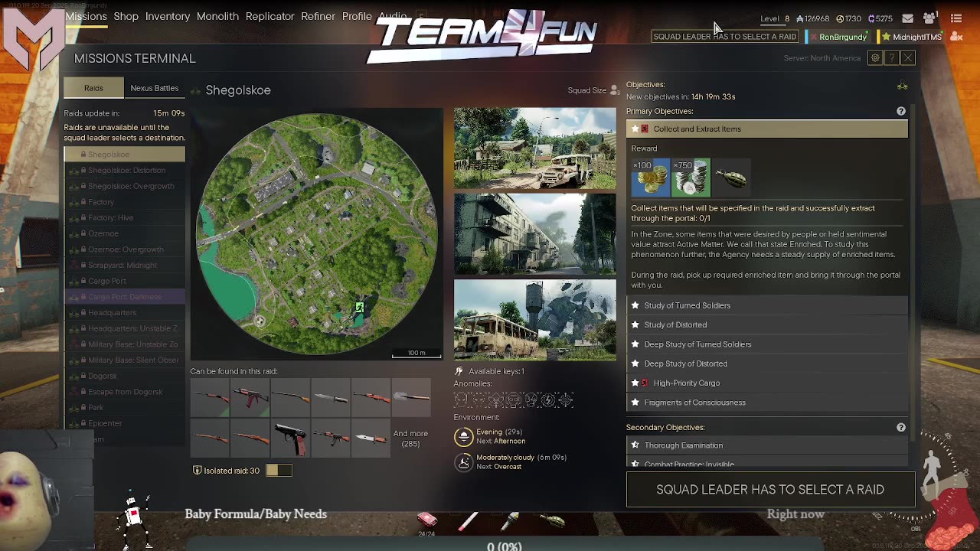Select Factory: Hive raid

coord(124,217)
